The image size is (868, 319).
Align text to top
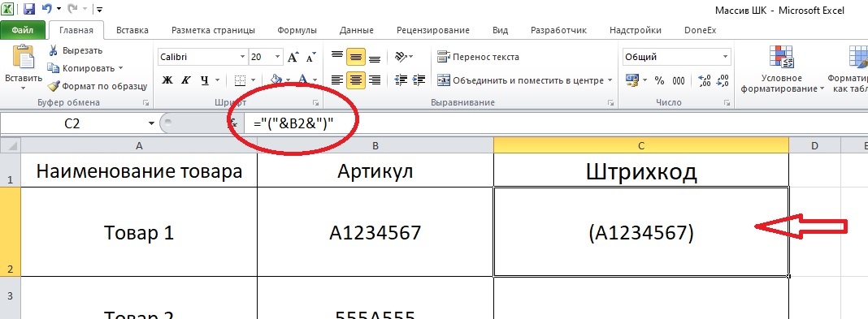(337, 56)
